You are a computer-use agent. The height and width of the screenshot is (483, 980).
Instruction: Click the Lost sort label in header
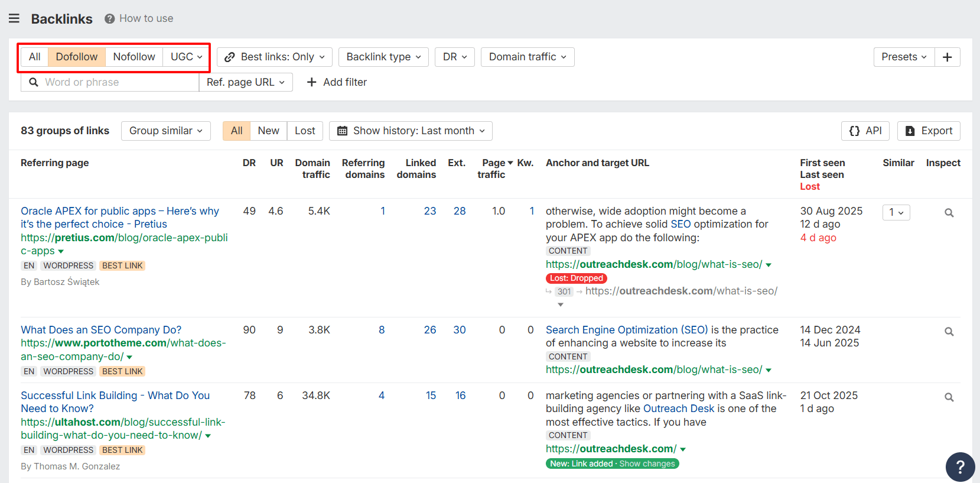coord(810,186)
